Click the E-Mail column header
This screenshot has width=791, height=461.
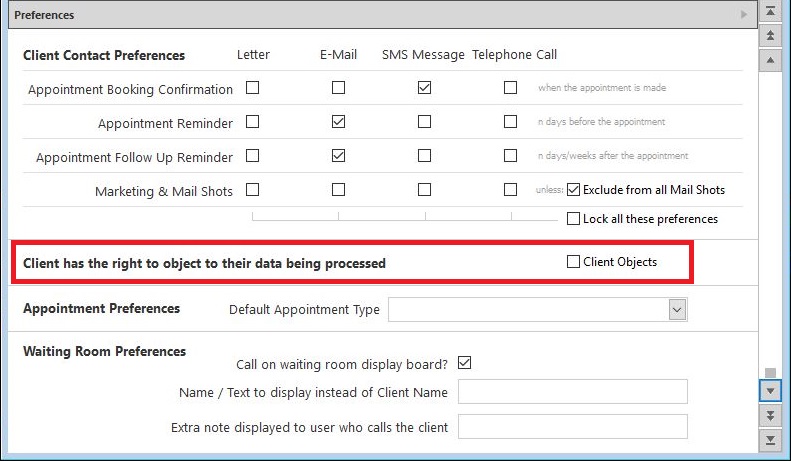tap(338, 54)
